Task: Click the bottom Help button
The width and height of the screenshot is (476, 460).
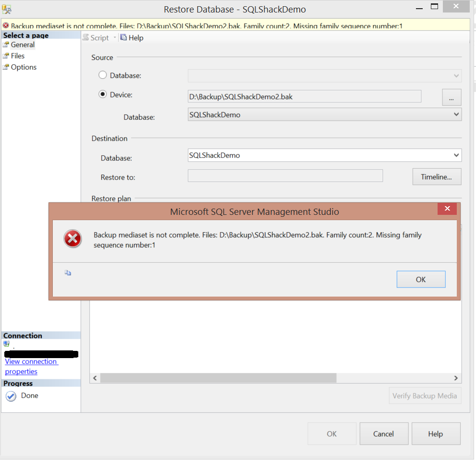Action: [436, 434]
